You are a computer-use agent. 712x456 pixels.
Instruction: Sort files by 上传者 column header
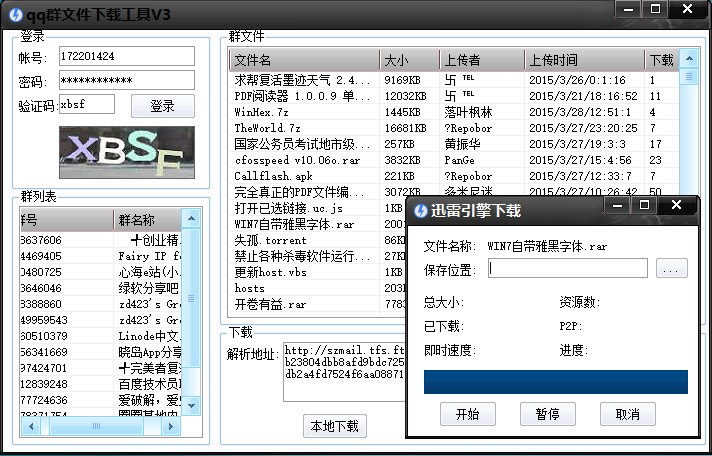click(x=482, y=60)
